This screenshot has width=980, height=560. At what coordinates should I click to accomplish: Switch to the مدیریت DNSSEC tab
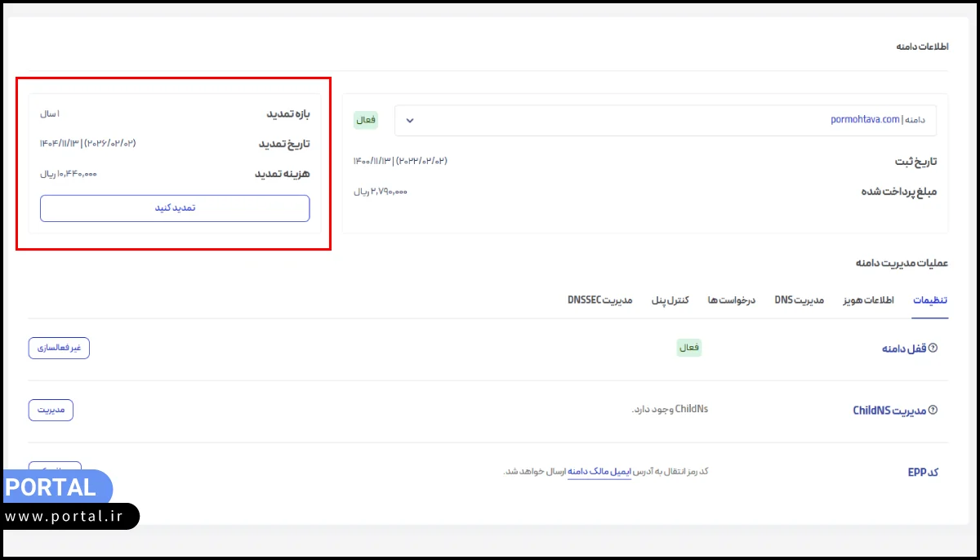pos(600,300)
